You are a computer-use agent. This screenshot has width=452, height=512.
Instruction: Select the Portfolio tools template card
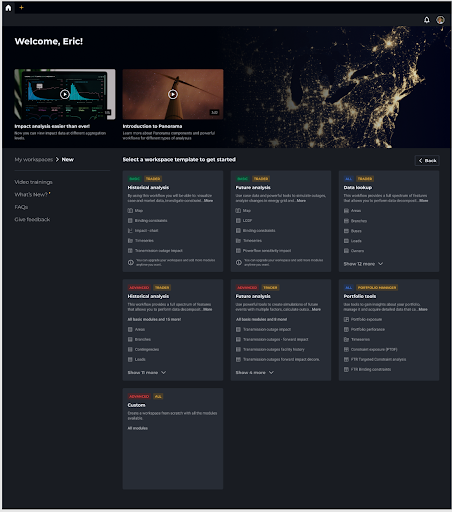click(x=389, y=330)
